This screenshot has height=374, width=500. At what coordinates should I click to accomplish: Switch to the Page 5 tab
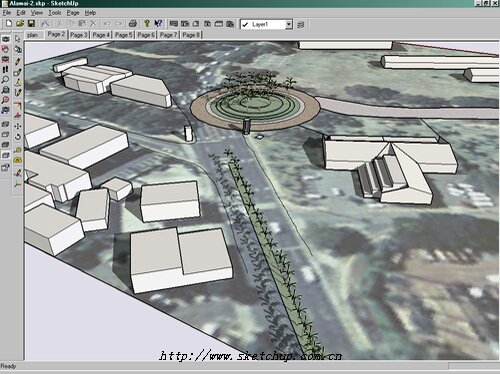coord(123,35)
